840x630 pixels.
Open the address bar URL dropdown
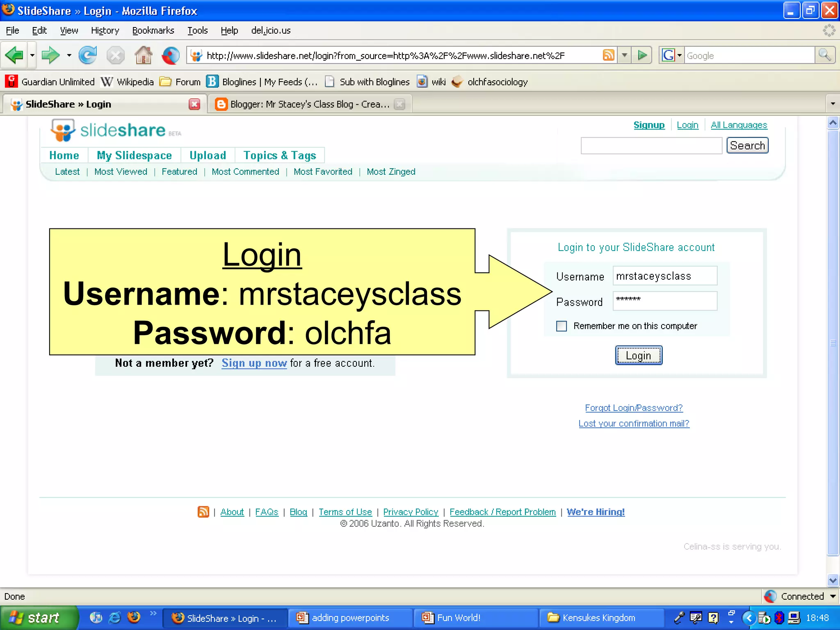[x=624, y=55]
